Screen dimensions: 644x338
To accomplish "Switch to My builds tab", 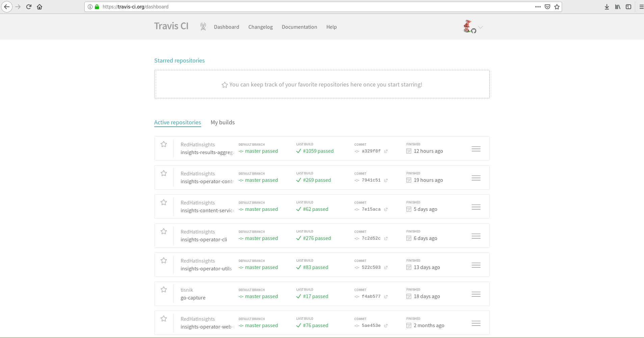I will tap(223, 122).
